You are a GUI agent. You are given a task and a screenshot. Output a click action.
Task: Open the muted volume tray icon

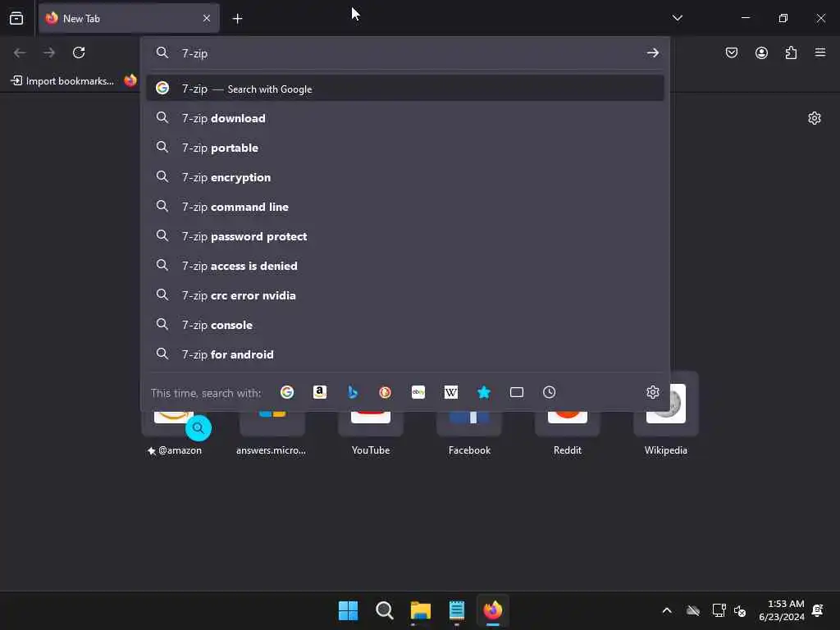coord(740,610)
